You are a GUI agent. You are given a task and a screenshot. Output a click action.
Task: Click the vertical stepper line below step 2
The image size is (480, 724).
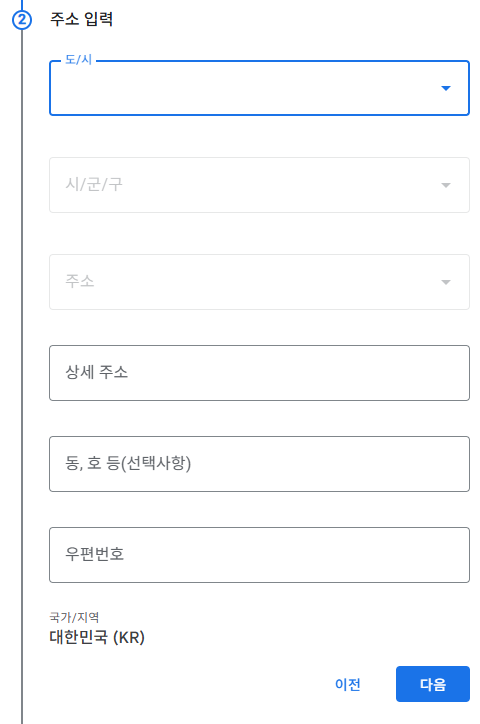tap(22, 369)
